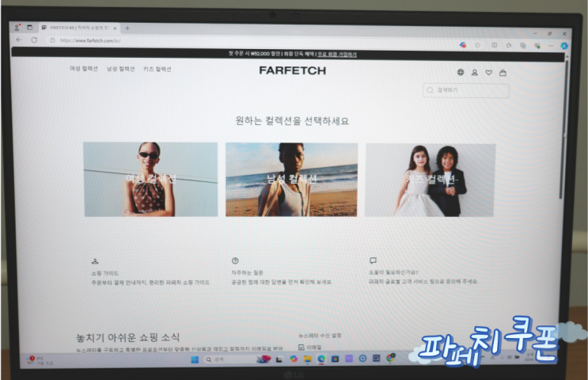Open the browser settings ellipsis menu
588x380 pixels.
(x=551, y=46)
